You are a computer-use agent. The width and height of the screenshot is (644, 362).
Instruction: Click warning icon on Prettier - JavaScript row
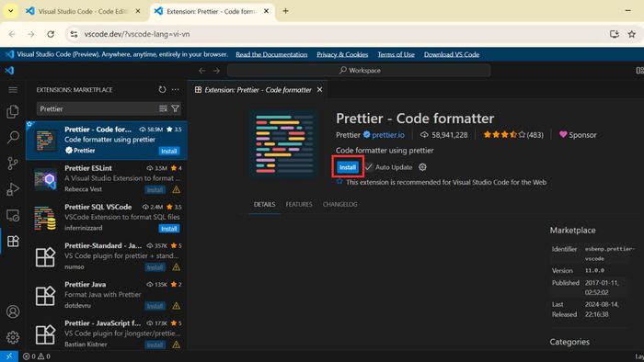click(177, 345)
